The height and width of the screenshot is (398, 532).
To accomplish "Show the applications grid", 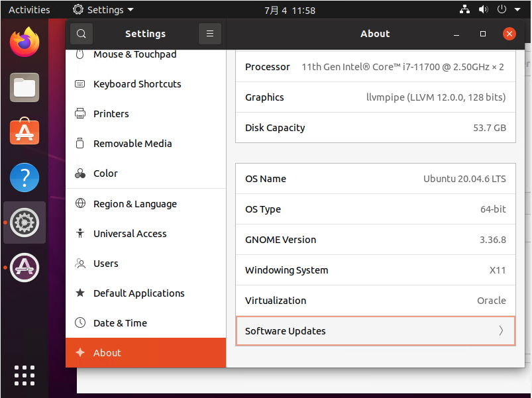I will [25, 375].
